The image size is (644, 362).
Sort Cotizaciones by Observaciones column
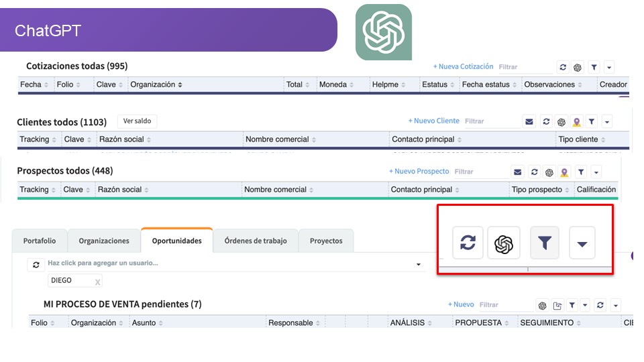(x=553, y=84)
